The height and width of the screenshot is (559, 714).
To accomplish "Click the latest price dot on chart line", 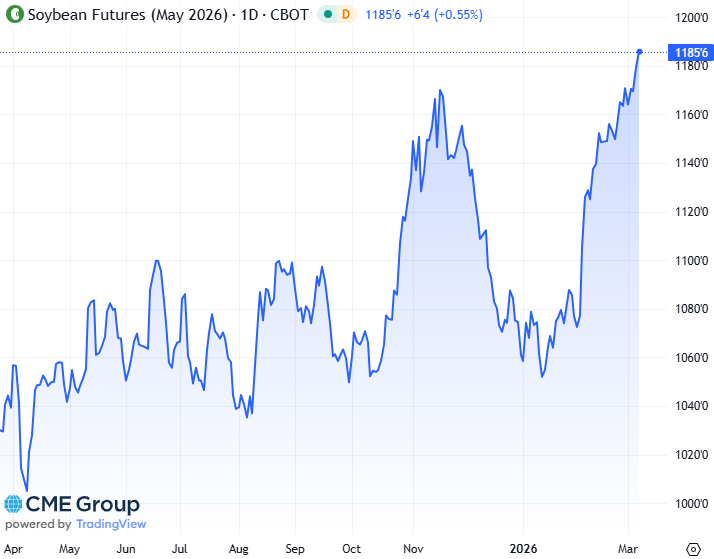I will [639, 52].
